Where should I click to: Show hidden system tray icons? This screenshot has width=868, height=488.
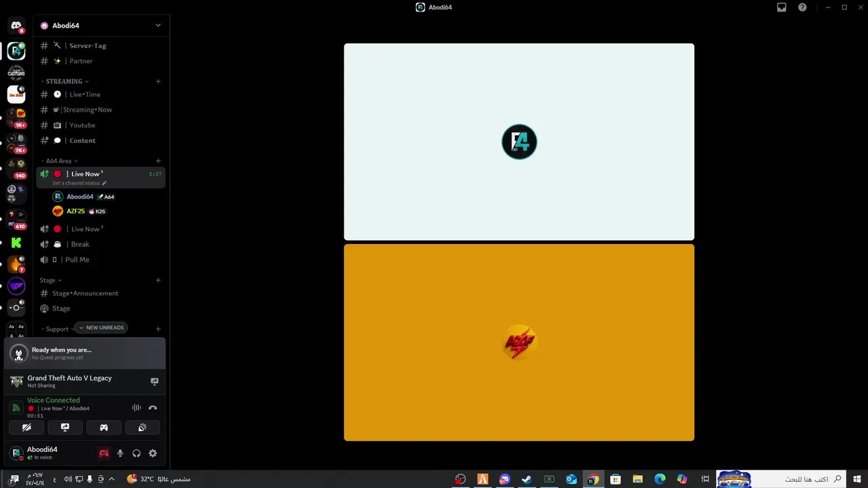point(112,479)
